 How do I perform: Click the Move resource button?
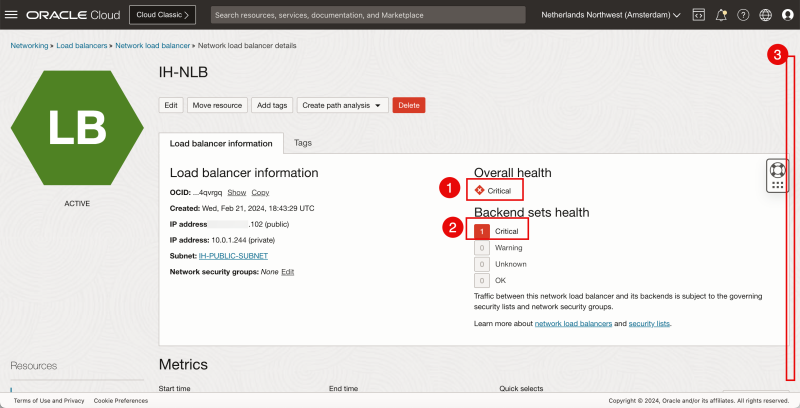(x=217, y=105)
